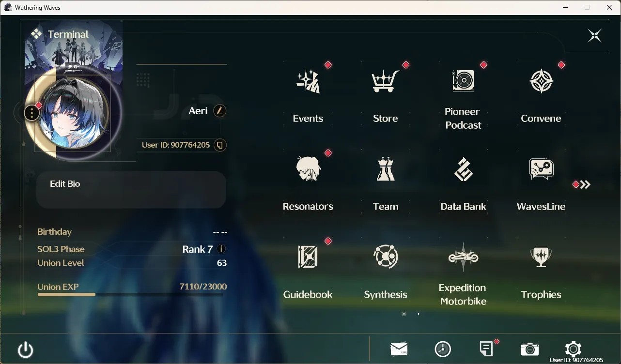Open the three-dot menu beside the avatar
Screen dimensions: 621x364
click(x=31, y=113)
